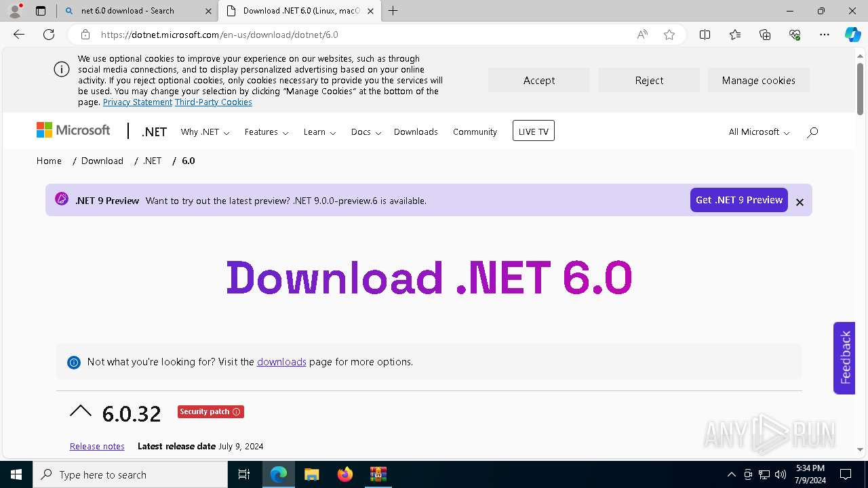Open the Copilot sidebar icon
Screen dimensions: 868x488
[x=852, y=35]
